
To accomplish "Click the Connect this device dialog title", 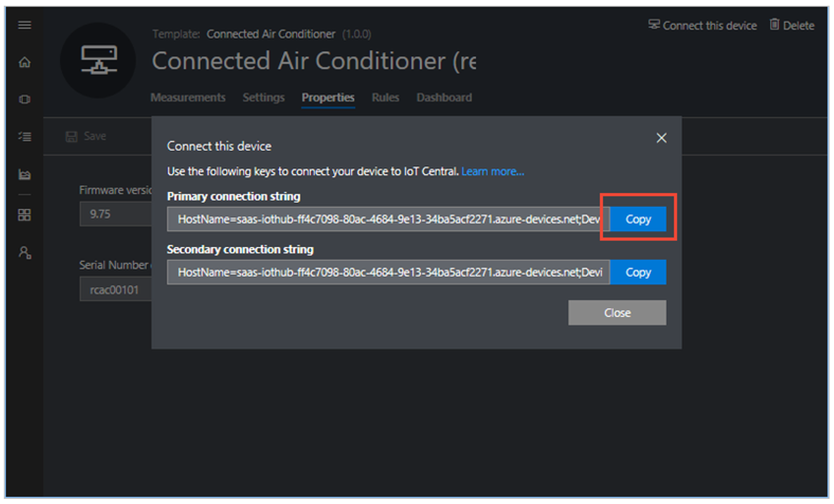I will point(219,146).
